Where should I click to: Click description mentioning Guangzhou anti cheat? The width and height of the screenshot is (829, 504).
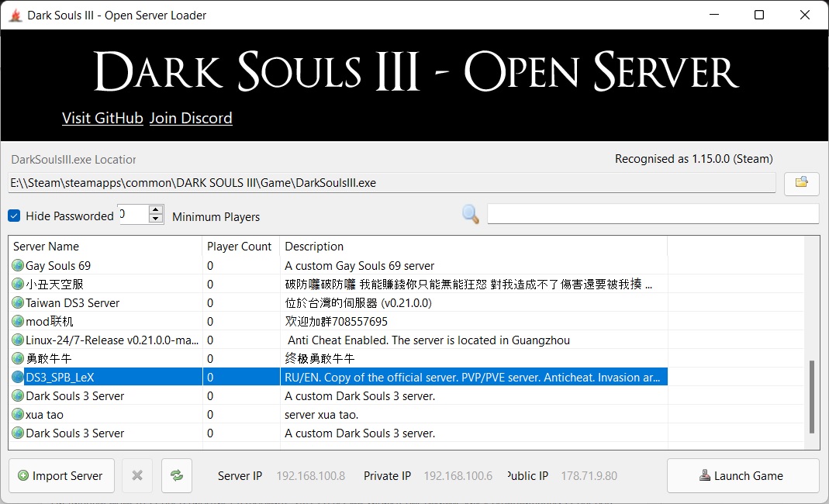[429, 340]
